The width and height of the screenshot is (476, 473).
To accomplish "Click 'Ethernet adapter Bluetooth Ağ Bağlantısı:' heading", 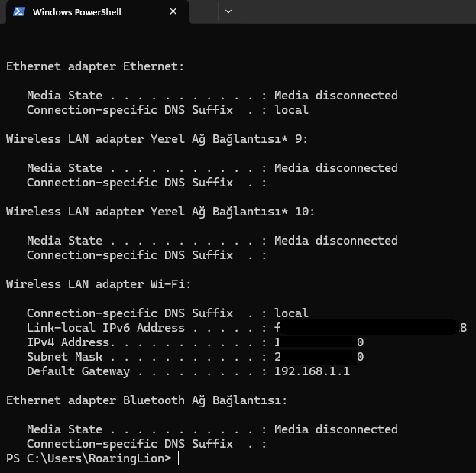I will 147,400.
